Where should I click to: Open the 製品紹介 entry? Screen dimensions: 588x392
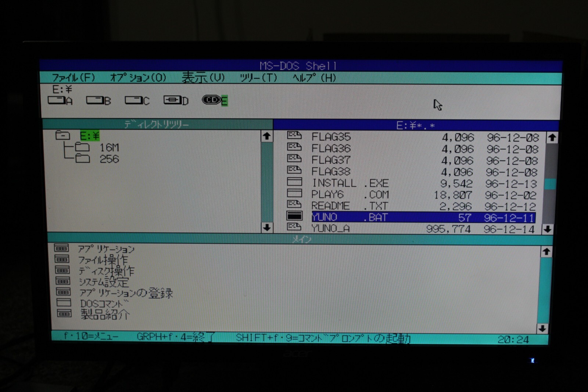click(105, 314)
